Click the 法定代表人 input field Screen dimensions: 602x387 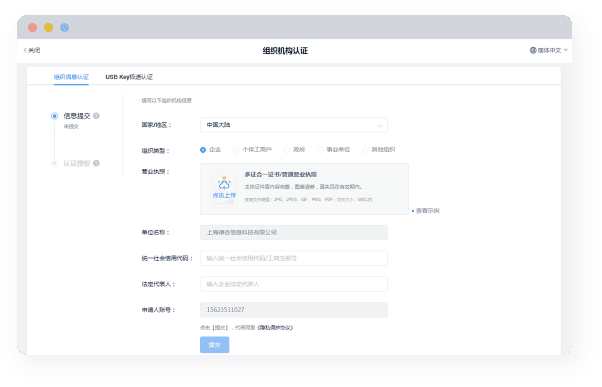(294, 284)
